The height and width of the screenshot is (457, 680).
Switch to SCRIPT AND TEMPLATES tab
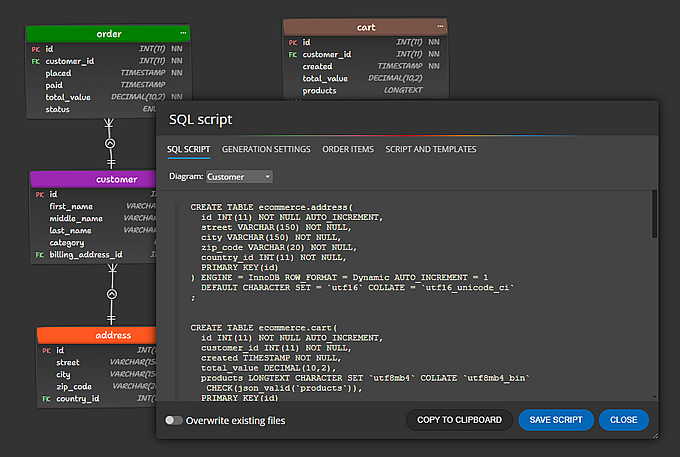point(431,149)
